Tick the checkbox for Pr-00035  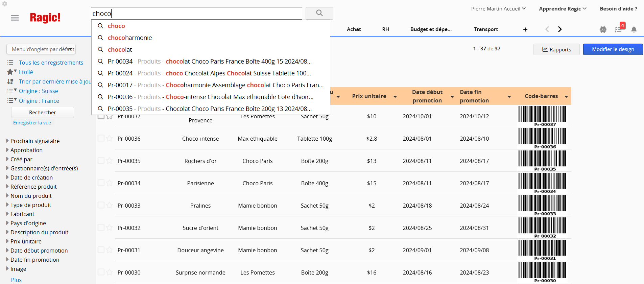click(101, 161)
